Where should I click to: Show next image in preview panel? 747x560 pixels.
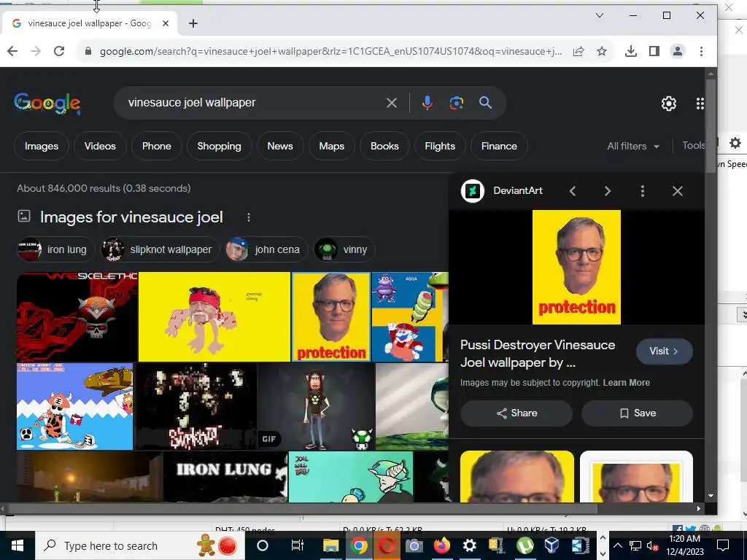pyautogui.click(x=608, y=192)
